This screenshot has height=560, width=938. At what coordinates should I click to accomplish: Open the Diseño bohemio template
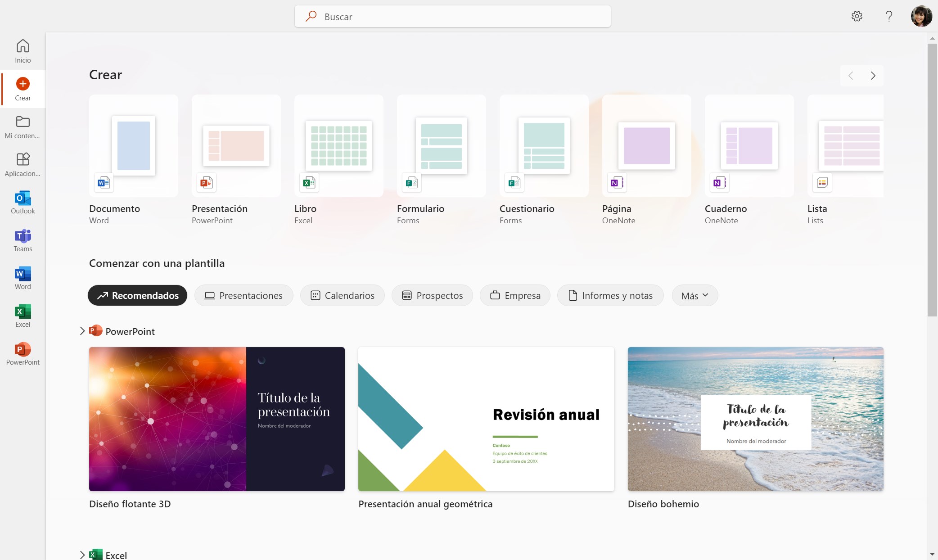tap(755, 419)
